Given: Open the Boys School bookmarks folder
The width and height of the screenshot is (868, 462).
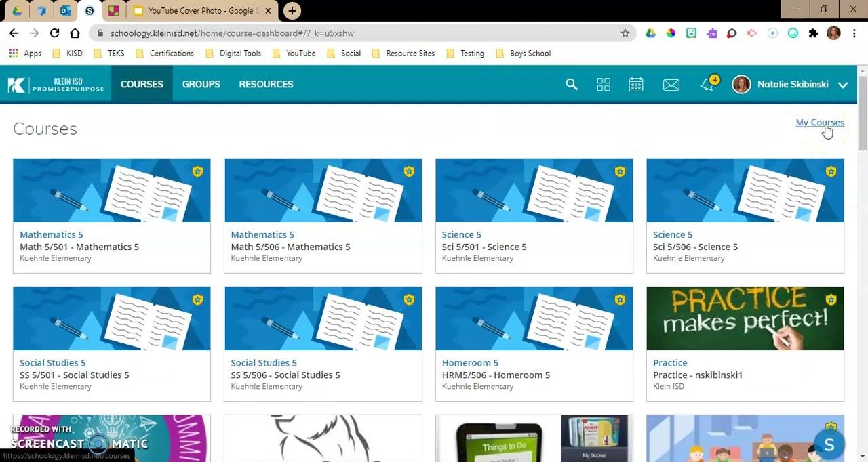Looking at the screenshot, I should 523,53.
